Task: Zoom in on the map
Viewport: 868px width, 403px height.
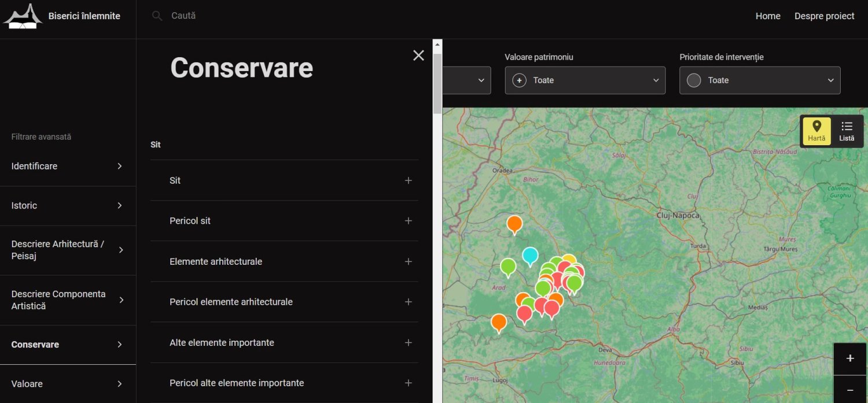Action: point(850,358)
